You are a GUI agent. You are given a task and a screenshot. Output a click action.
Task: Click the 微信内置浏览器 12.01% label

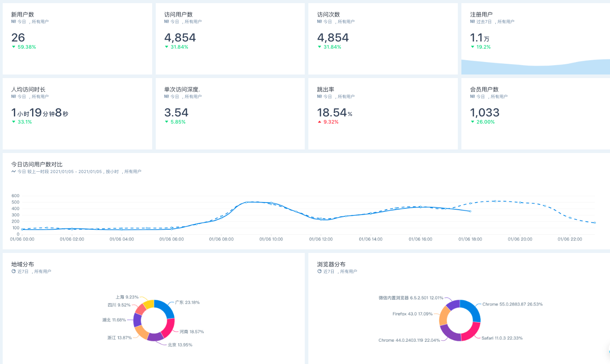pos(411,298)
